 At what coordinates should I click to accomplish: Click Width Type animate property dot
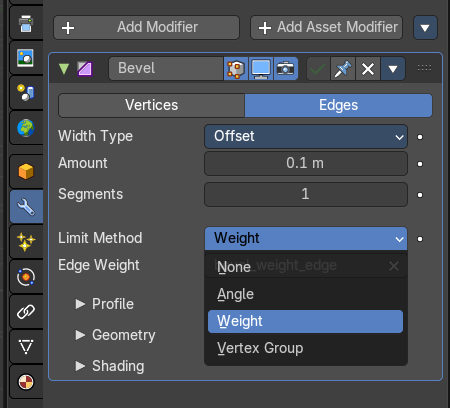tap(420, 137)
